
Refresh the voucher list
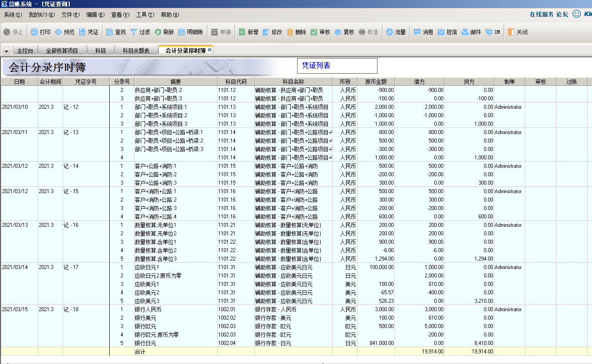(x=158, y=32)
